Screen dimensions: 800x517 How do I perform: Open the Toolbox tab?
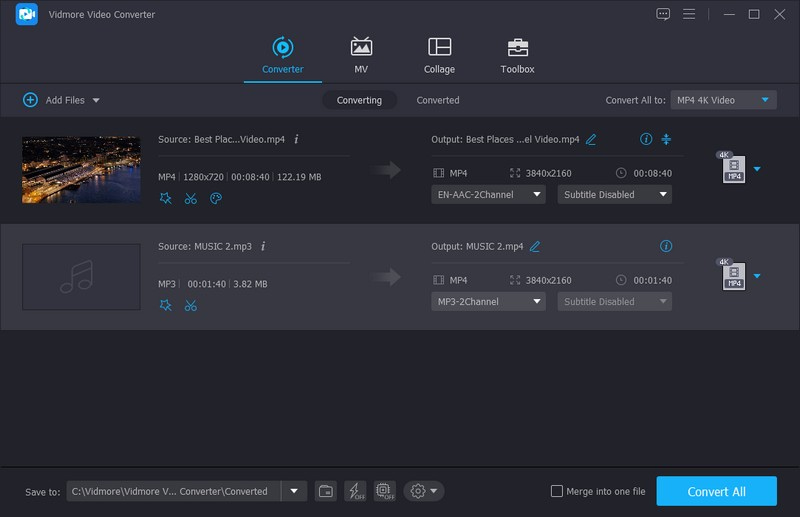coord(517,56)
